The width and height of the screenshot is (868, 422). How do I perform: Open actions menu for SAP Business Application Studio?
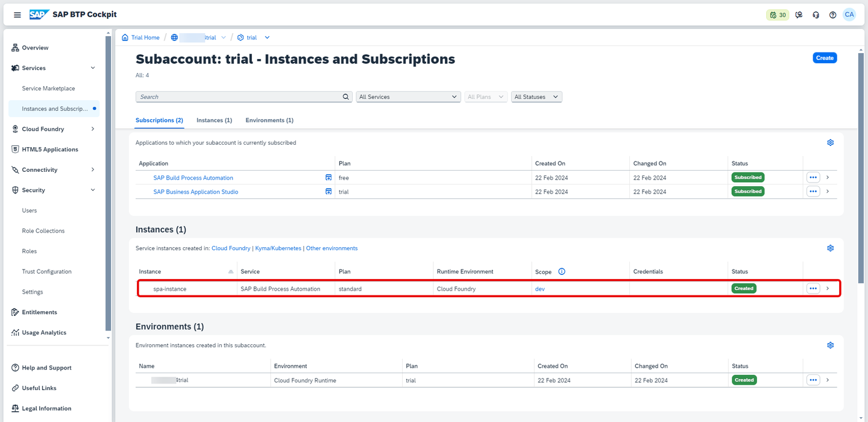click(x=813, y=191)
